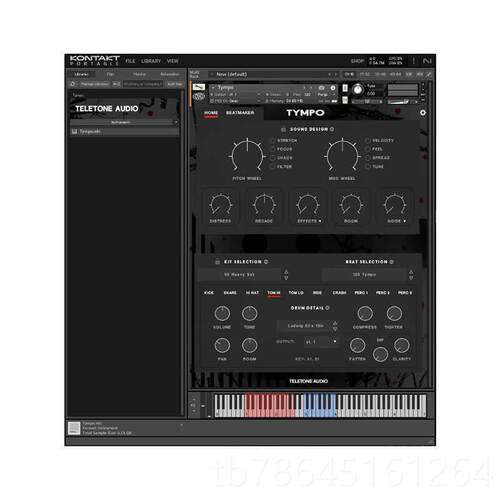Click the Tympo.nki file icon in browser
The image size is (500, 500).
tap(75, 131)
